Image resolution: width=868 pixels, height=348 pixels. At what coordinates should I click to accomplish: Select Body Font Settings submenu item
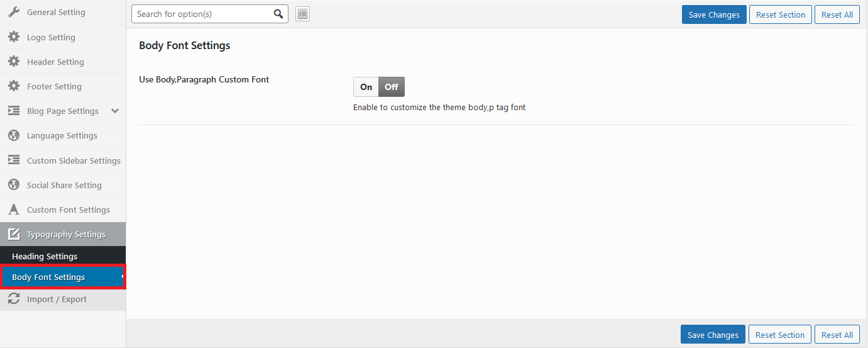click(x=48, y=277)
